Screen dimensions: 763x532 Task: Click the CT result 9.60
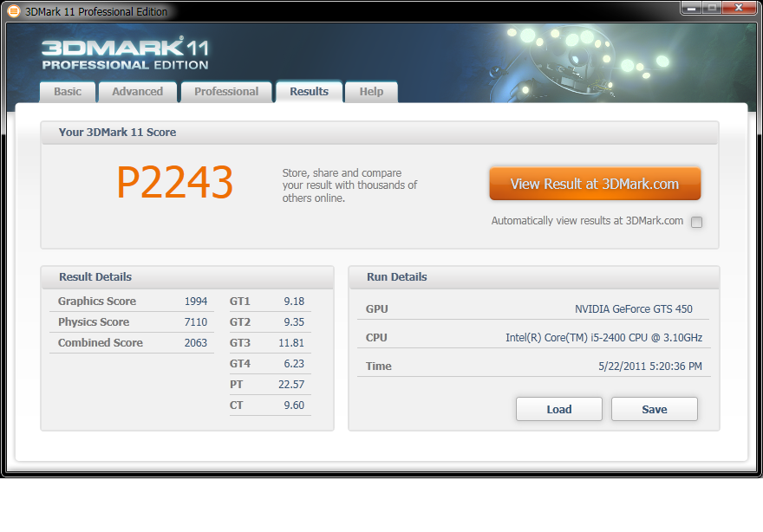pyautogui.click(x=294, y=405)
